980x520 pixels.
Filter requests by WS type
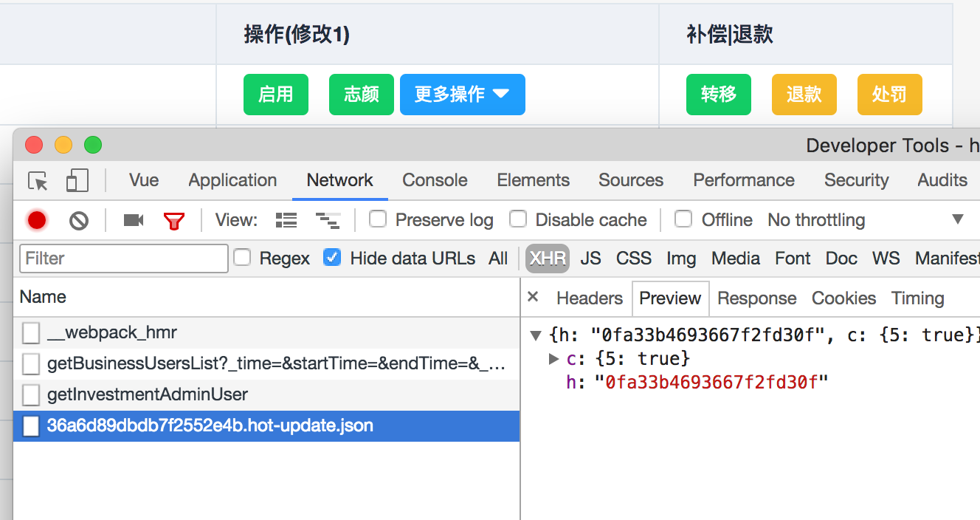[886, 259]
